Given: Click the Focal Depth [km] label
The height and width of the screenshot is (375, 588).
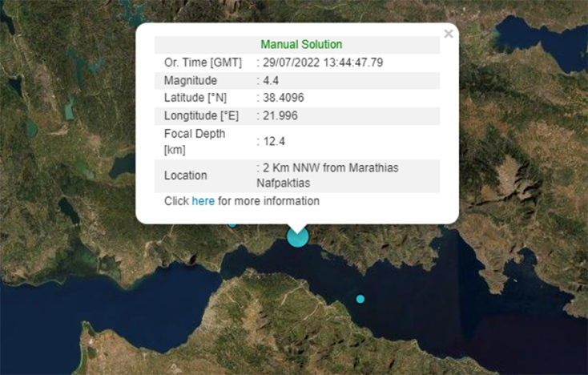Looking at the screenshot, I should (195, 141).
